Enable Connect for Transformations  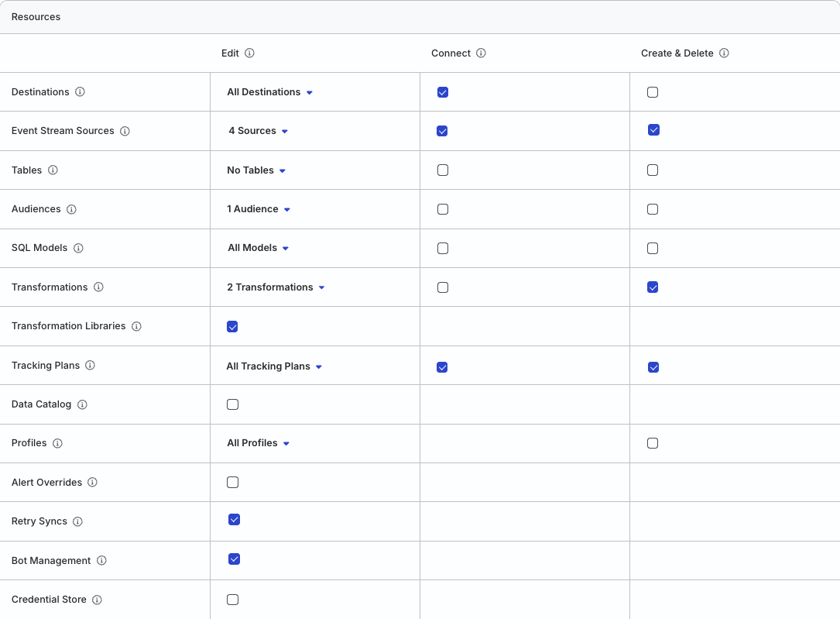(443, 287)
